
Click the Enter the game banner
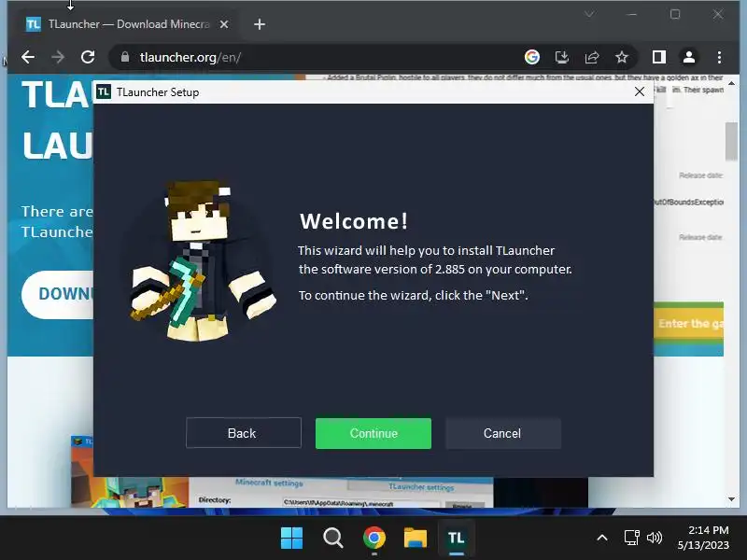[689, 324]
